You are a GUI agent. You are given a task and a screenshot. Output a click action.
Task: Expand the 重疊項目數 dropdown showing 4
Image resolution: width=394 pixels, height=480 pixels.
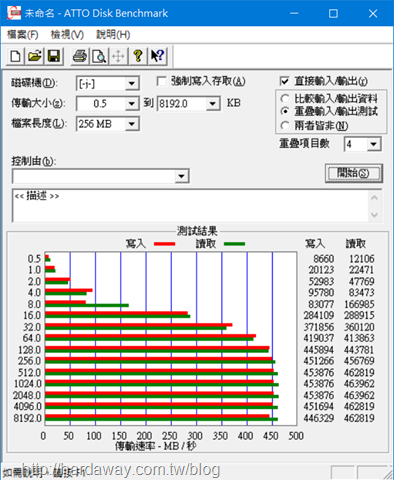[374, 144]
